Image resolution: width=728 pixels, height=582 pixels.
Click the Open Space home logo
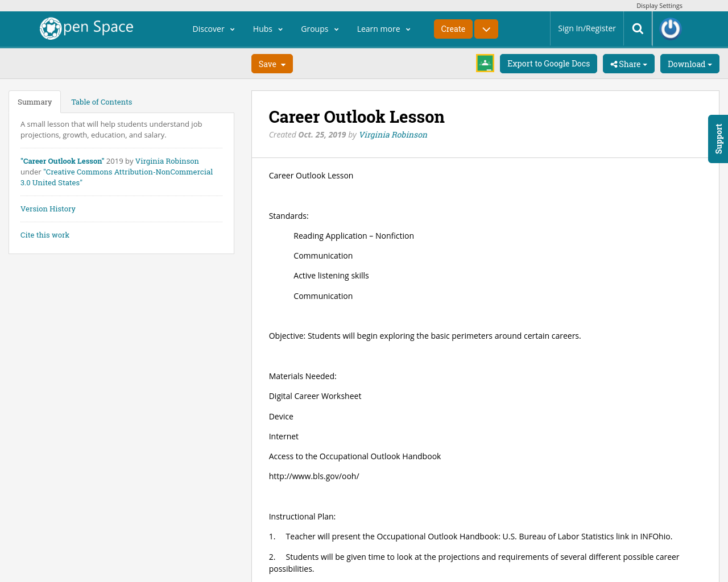tap(85, 27)
